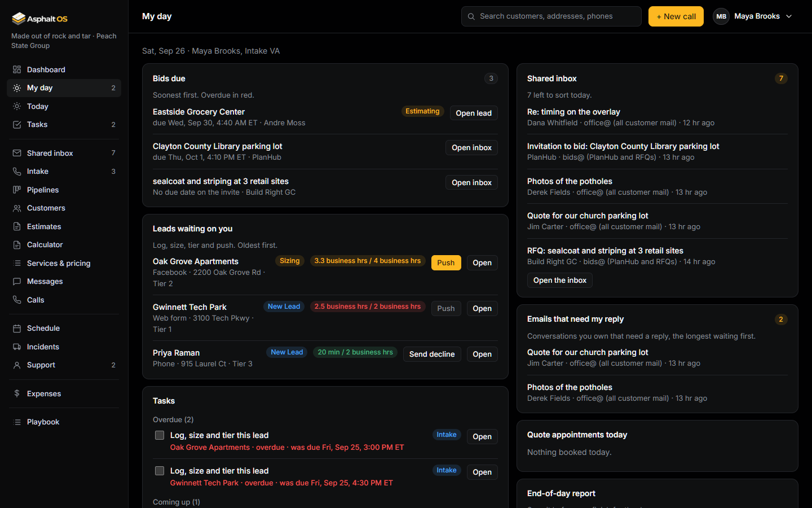The height and width of the screenshot is (508, 812).
Task: Open the Expenses dollar icon
Action: click(x=17, y=393)
